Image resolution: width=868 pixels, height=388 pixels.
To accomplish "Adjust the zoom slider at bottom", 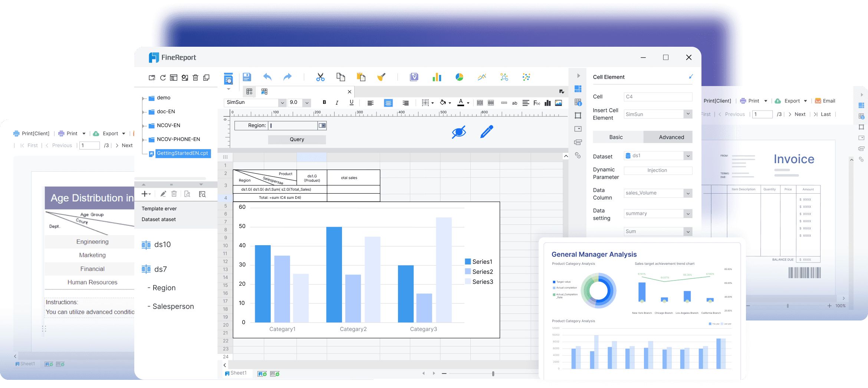I will [493, 374].
